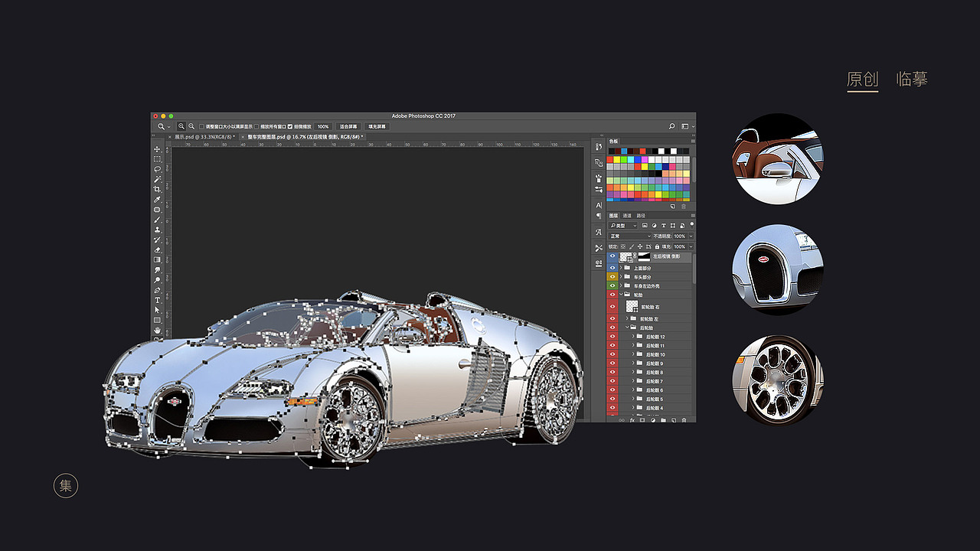980x551 pixels.
Task: Select the Move tool
Action: (157, 149)
